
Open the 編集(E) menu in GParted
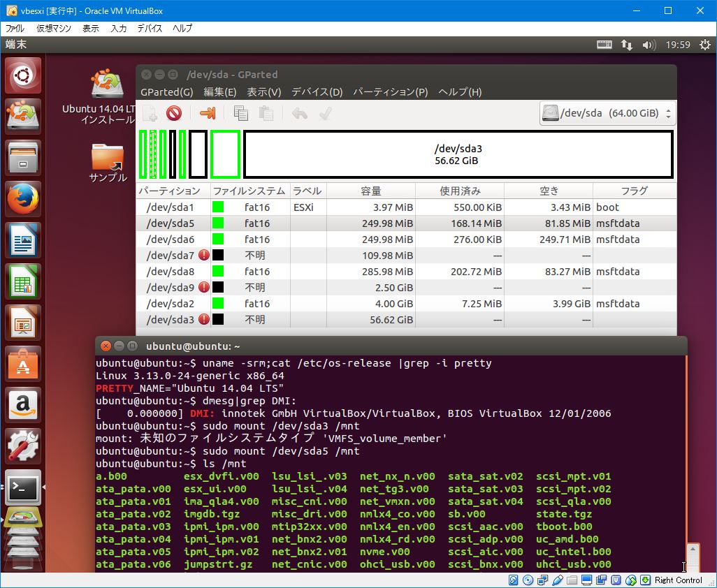pos(220,92)
